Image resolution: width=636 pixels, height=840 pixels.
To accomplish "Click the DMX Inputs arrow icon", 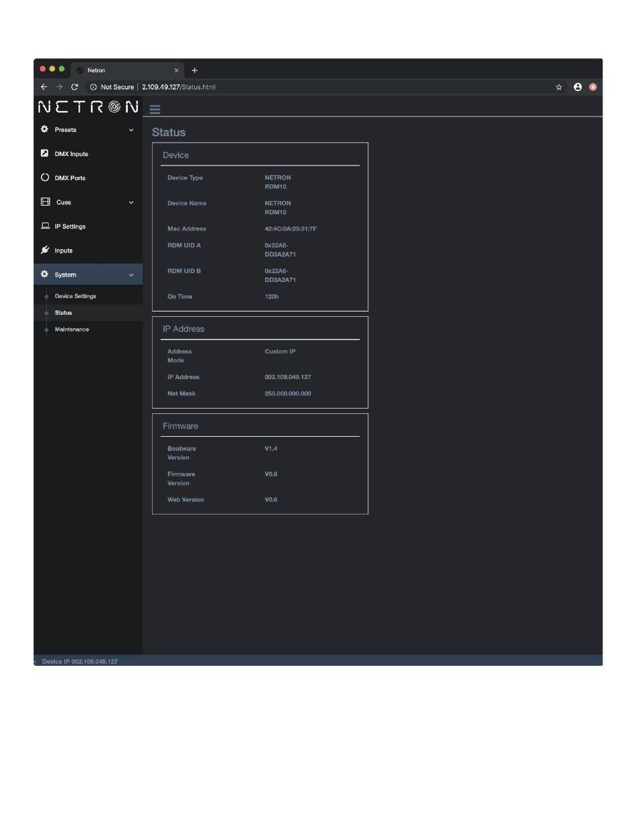I will click(45, 153).
